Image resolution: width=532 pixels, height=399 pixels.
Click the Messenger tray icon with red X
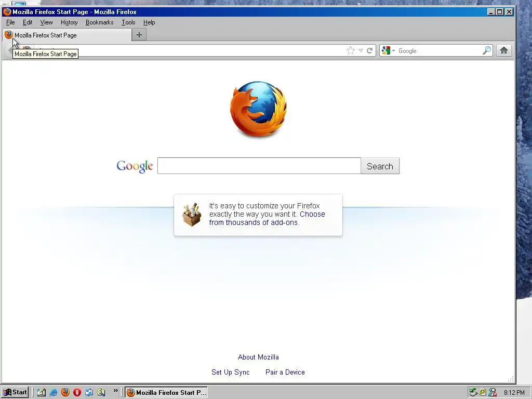(493, 393)
